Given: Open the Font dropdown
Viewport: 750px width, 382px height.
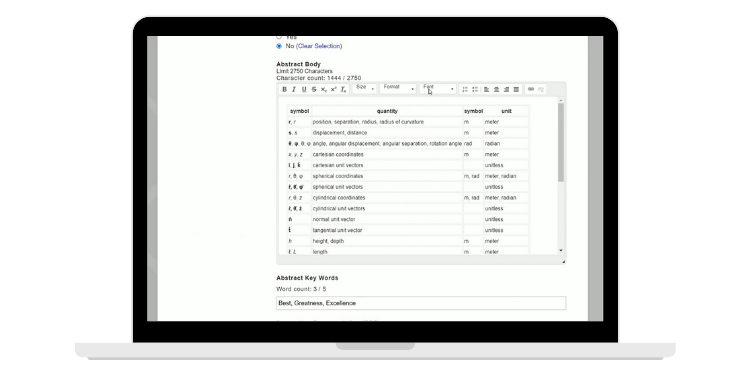Looking at the screenshot, I should [x=438, y=89].
